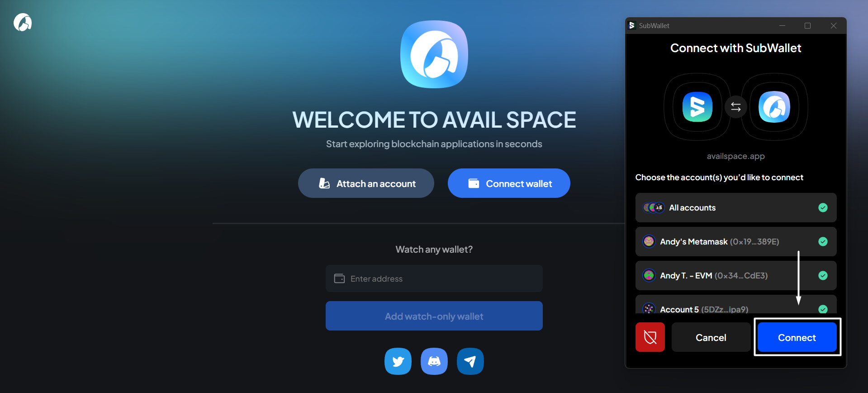Click Add watch-only wallet button
The height and width of the screenshot is (393, 868).
click(434, 316)
